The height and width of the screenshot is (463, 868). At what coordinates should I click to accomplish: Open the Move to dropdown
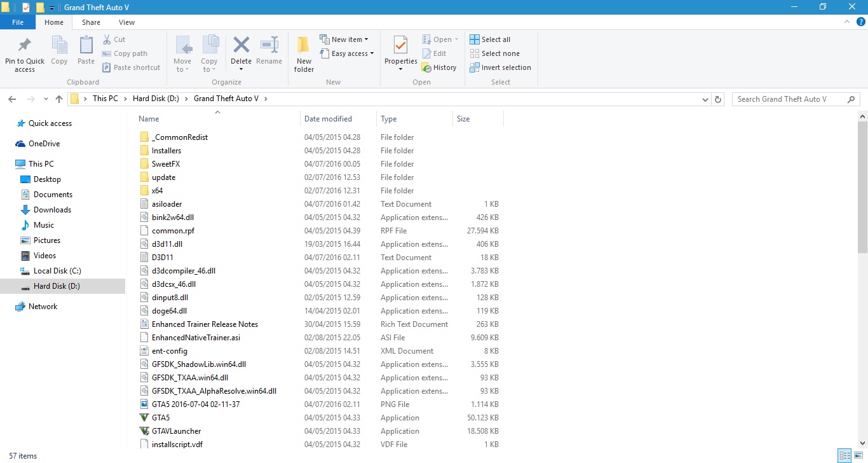[182, 54]
